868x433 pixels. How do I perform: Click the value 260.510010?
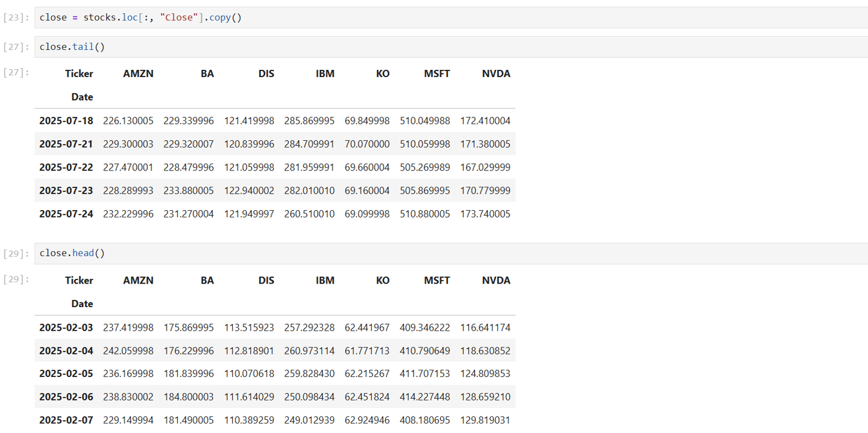click(309, 214)
